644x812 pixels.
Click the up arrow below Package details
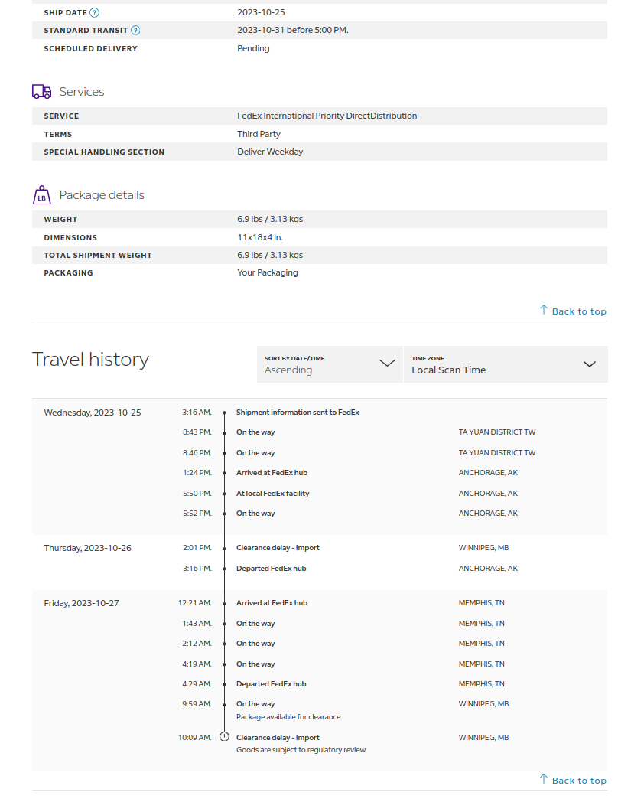point(544,310)
